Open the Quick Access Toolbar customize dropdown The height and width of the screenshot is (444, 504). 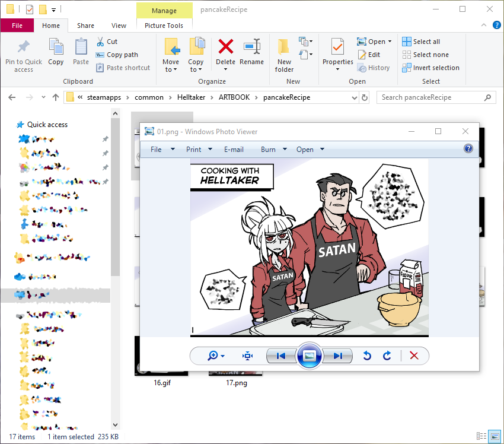pos(54,10)
